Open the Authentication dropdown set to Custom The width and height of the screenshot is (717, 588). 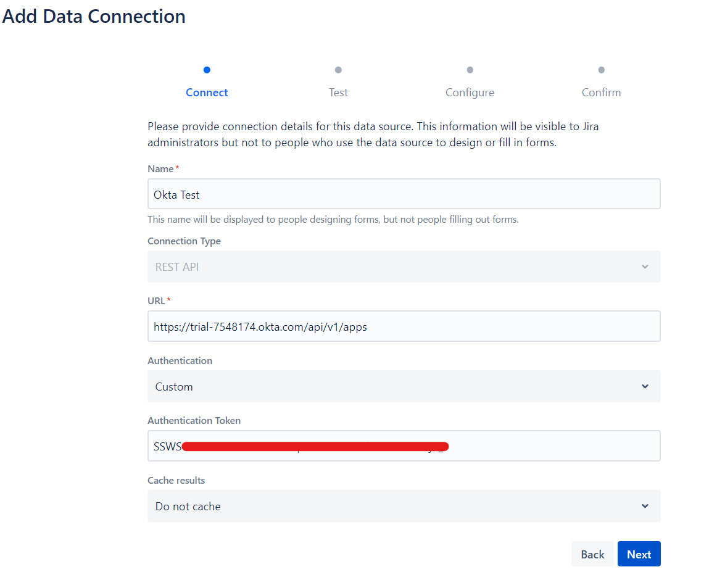coord(404,386)
